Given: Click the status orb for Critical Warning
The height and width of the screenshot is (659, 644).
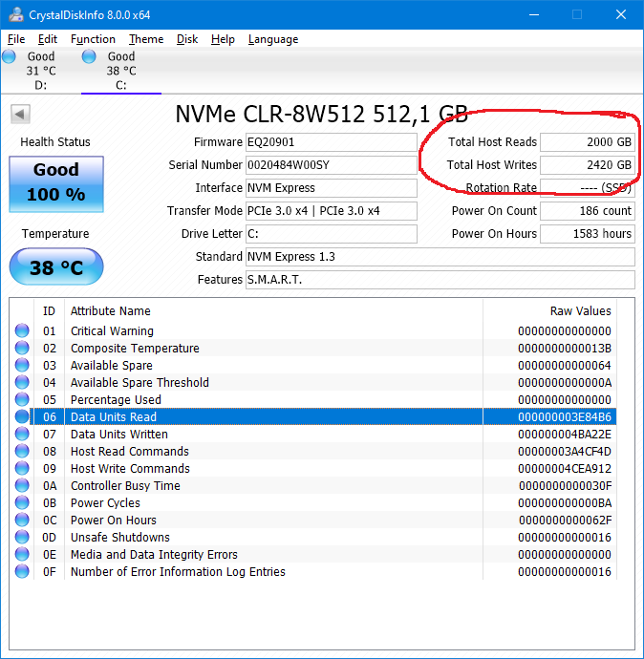Looking at the screenshot, I should [x=22, y=331].
